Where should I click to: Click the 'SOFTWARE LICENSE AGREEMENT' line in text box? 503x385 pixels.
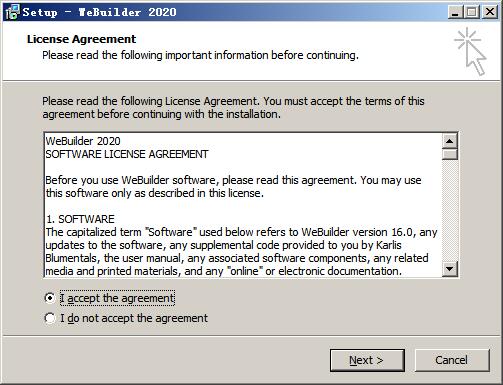coord(127,154)
